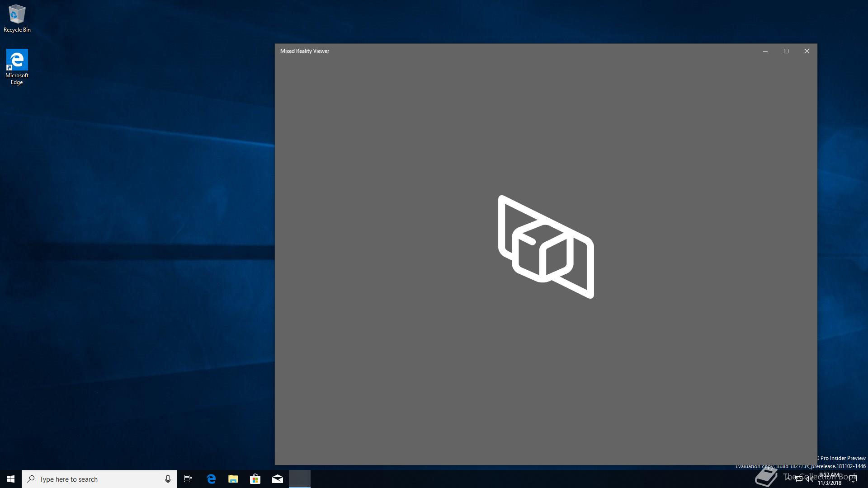
Task: Open File Explorer from the taskbar
Action: (233, 479)
